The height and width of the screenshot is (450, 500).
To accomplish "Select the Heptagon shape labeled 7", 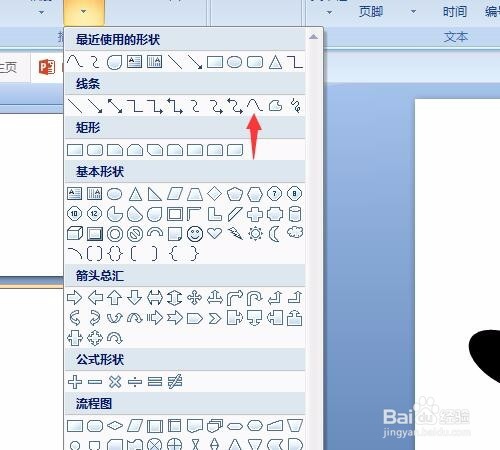I will point(275,194).
